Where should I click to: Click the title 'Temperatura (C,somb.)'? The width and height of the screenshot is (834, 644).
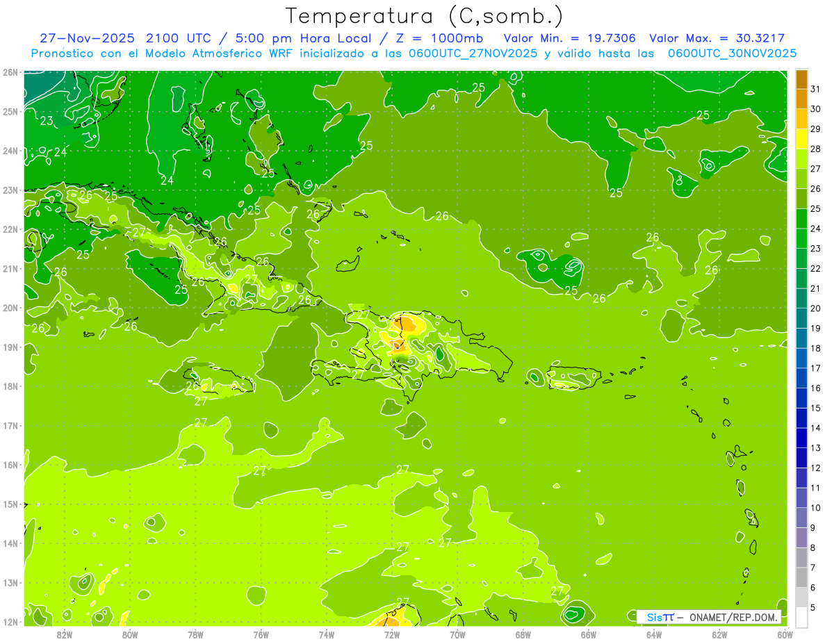[x=425, y=16]
